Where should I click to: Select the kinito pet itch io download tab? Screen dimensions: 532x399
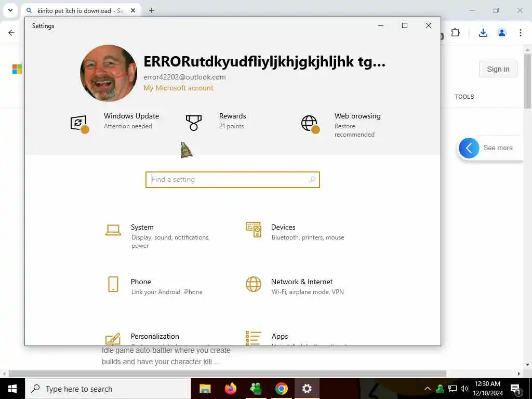coord(81,10)
